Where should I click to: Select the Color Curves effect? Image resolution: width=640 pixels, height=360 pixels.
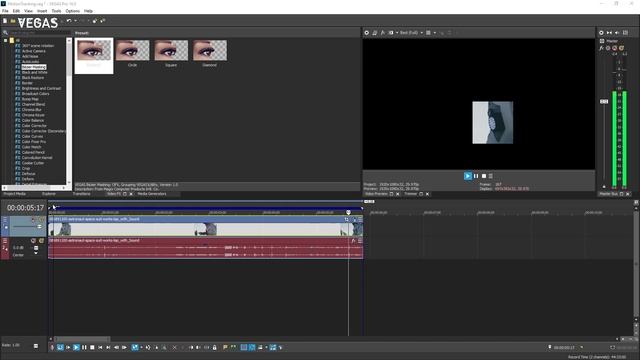(32, 136)
